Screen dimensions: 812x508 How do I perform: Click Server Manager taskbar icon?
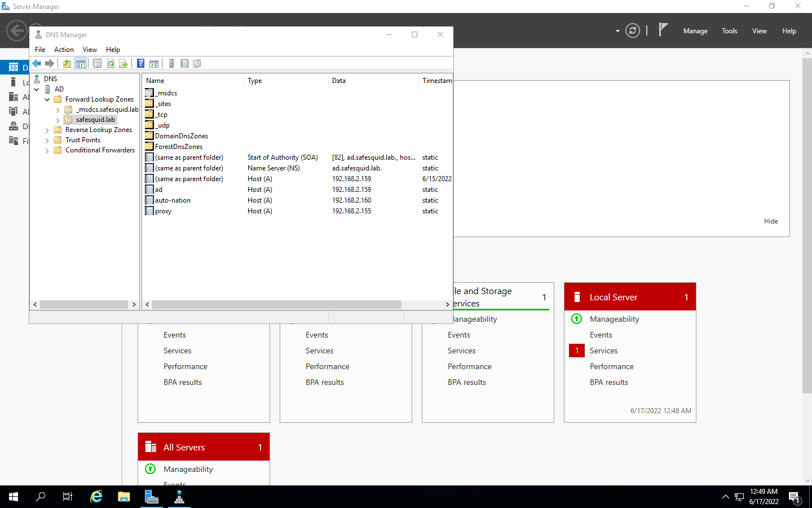(x=152, y=497)
